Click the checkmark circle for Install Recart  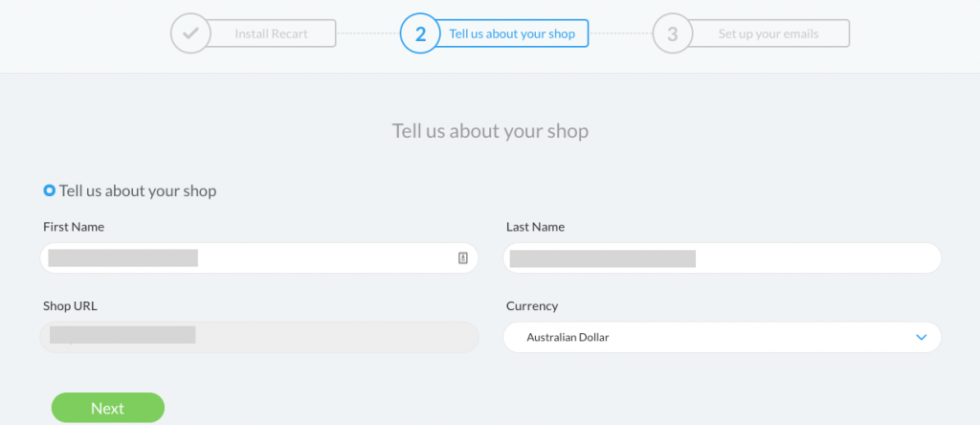190,34
